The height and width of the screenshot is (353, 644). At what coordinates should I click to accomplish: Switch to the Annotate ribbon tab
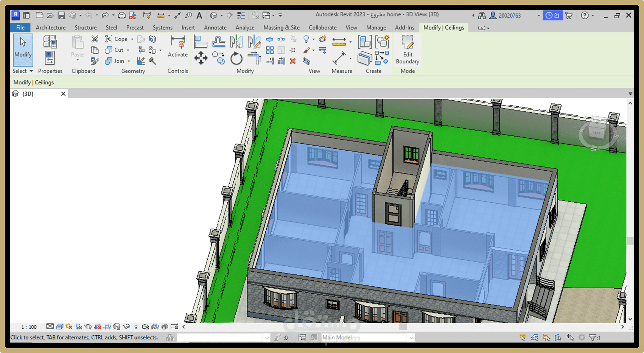tap(215, 28)
